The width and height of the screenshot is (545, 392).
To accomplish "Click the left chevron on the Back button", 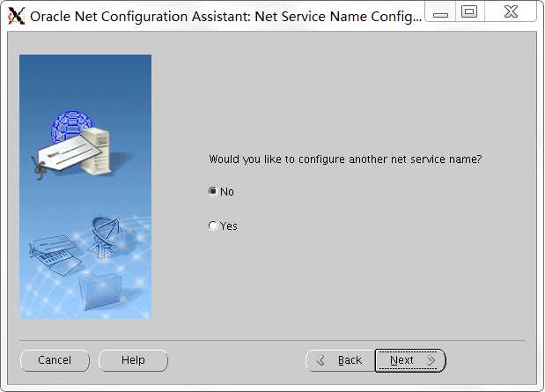I will coord(320,360).
